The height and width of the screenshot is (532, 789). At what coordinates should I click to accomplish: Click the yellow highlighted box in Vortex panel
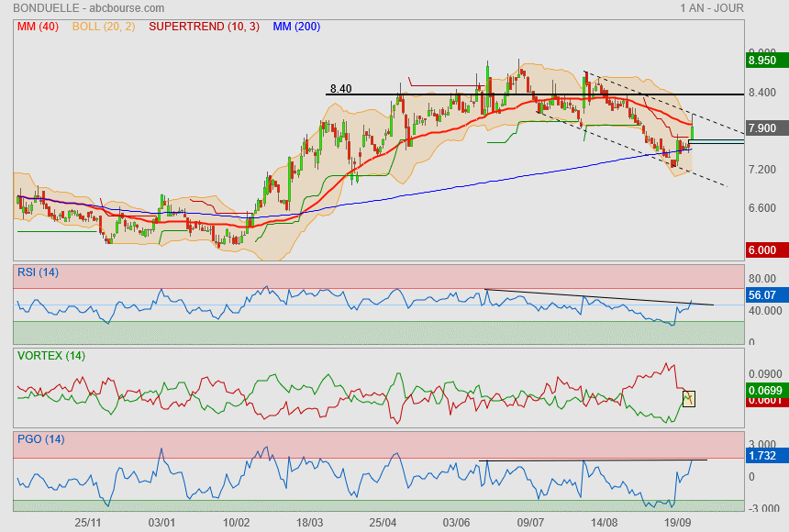click(689, 399)
